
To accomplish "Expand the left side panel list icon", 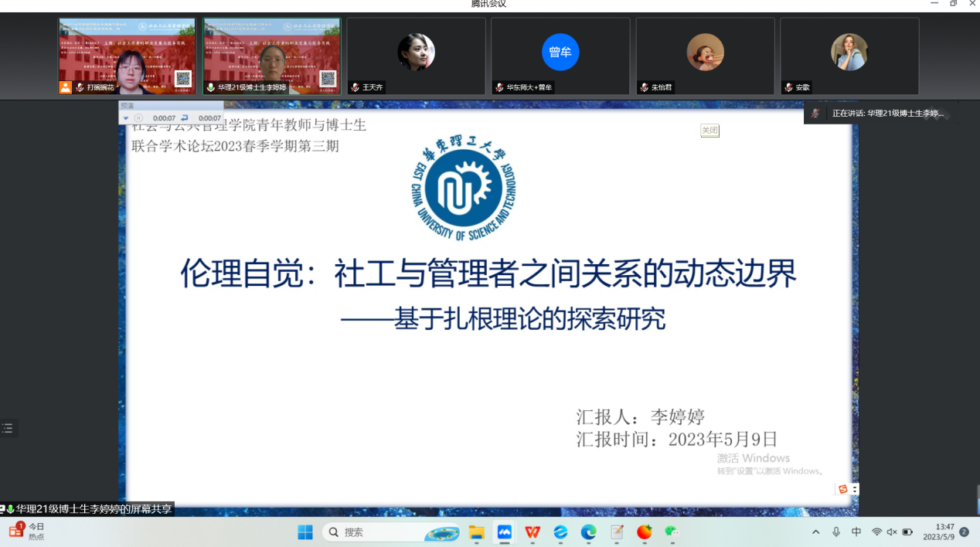I will click(8, 429).
